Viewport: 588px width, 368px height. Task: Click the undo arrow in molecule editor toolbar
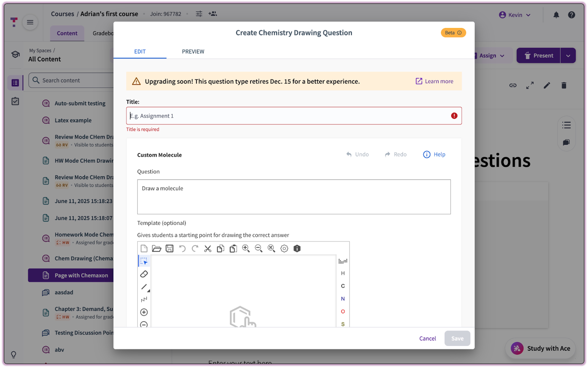pos(182,248)
